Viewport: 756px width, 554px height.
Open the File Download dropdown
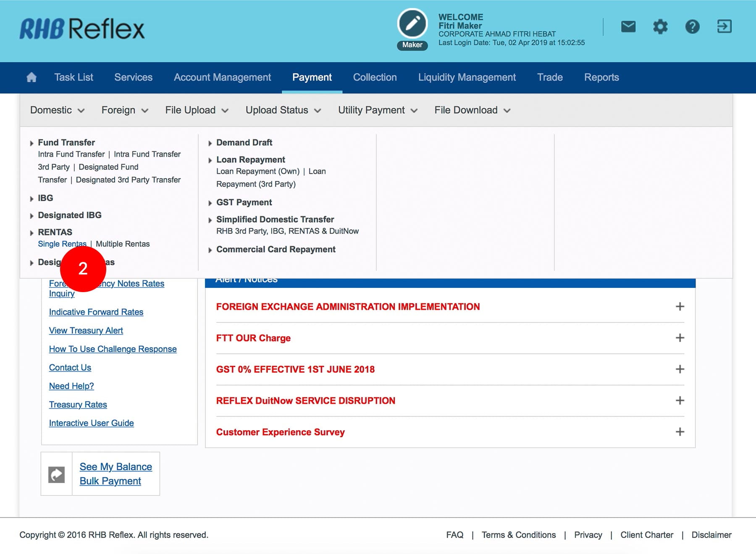click(472, 110)
